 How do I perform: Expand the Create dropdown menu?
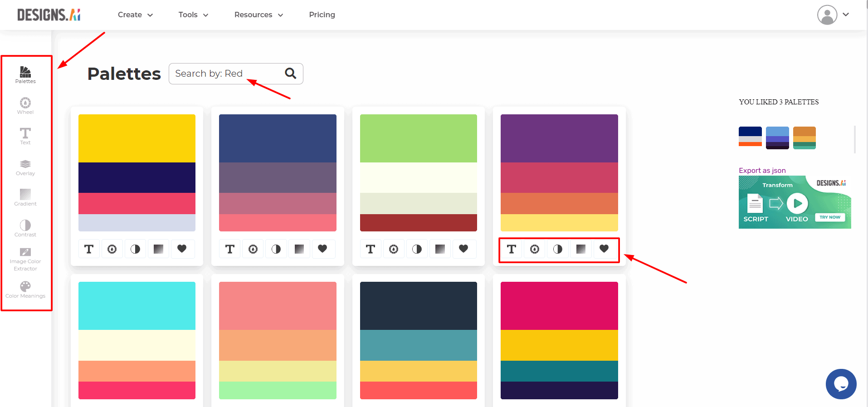(x=135, y=15)
